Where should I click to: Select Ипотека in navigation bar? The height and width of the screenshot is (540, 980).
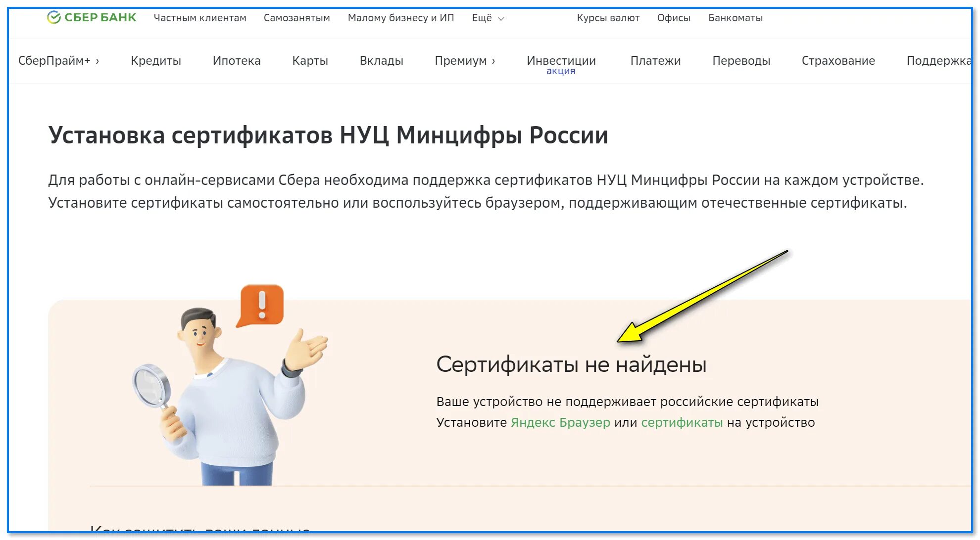click(237, 61)
